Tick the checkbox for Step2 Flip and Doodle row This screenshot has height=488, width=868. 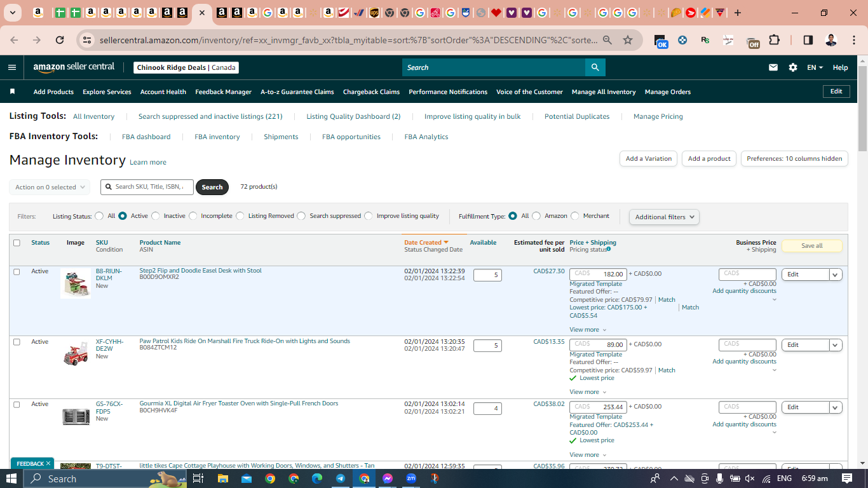click(x=17, y=271)
